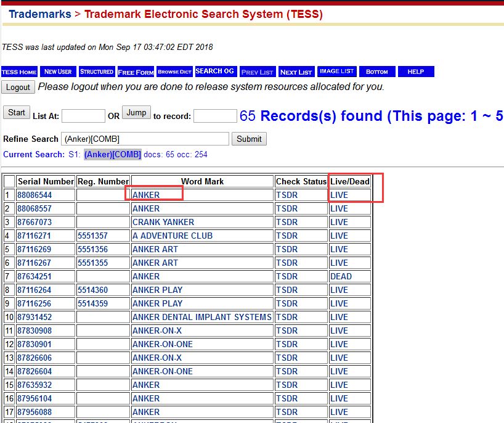Open serial number 87635932

tap(35, 385)
